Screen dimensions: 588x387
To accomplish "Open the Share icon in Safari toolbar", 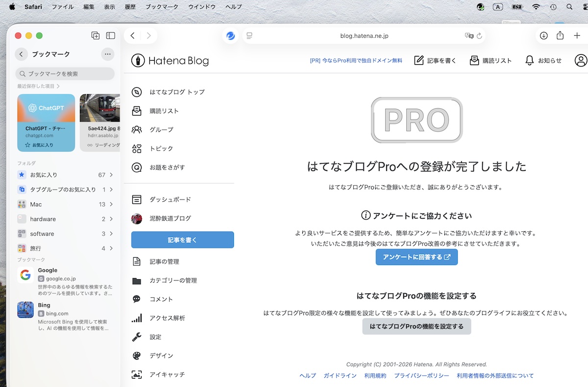I will click(560, 36).
